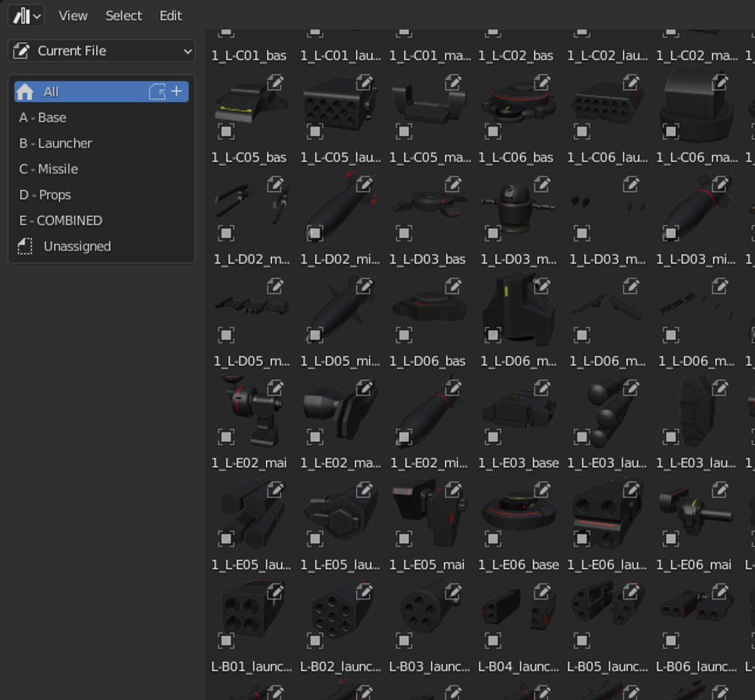Click the pencil icon on 1_L-E02_mai thumbnail
This screenshot has width=755, height=700.
click(275, 388)
